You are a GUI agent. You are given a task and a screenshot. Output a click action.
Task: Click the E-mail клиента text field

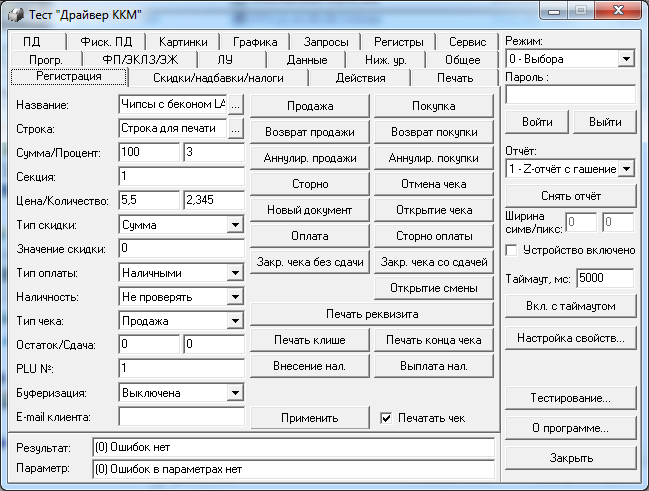(x=181, y=417)
